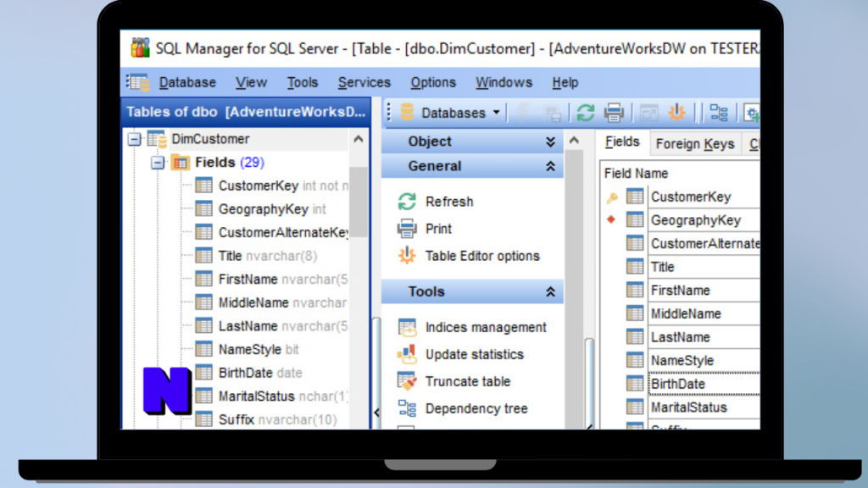Click the DimCustomer table icon in tree
This screenshot has height=488, width=868.
[157, 140]
